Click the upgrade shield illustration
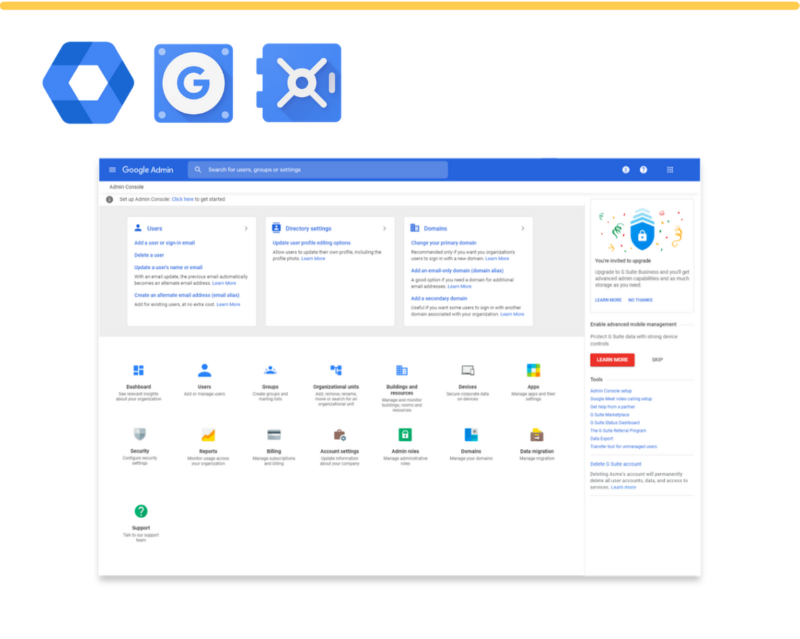 [x=642, y=229]
